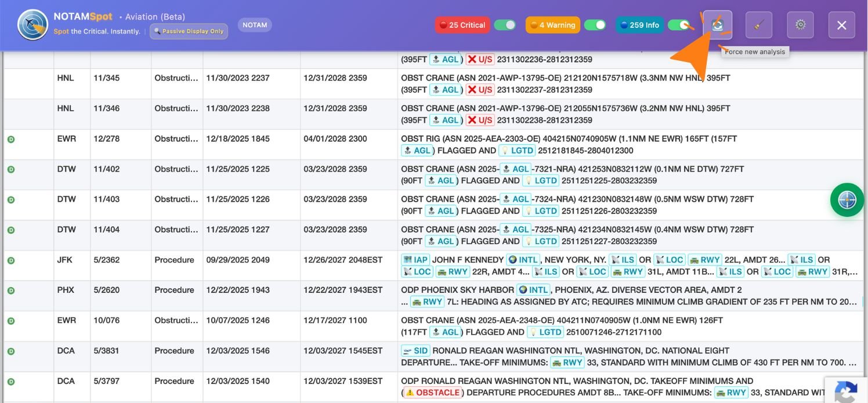Click the broom clear icon in header
The height and width of the screenshot is (403, 868).
click(759, 25)
